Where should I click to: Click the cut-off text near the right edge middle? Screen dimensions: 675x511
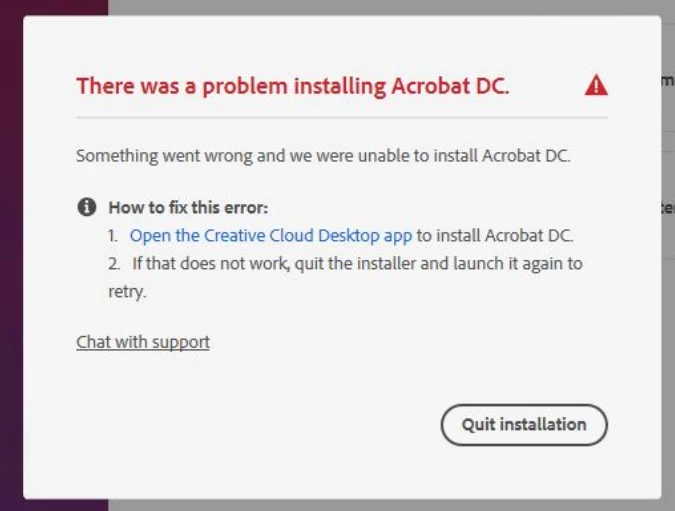668,208
